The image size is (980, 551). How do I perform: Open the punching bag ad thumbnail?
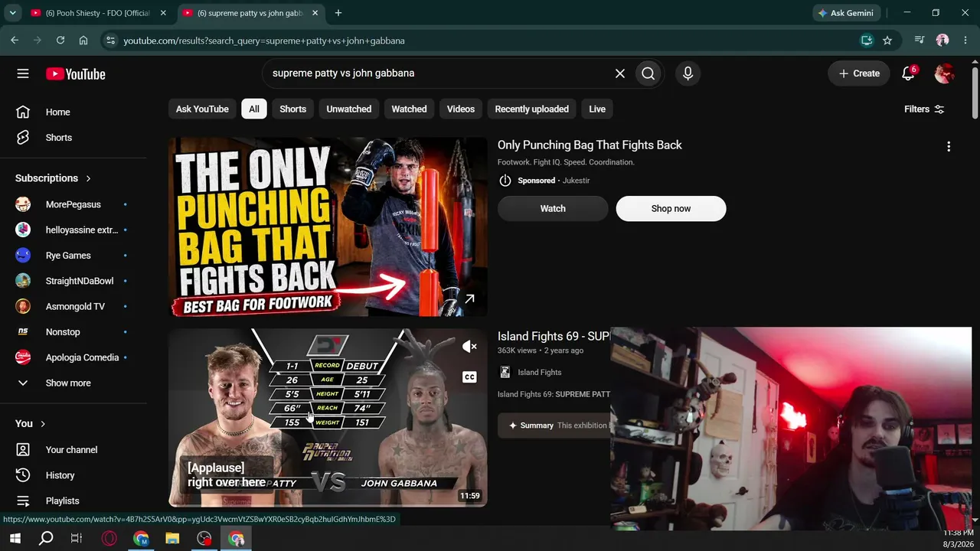pos(328,227)
